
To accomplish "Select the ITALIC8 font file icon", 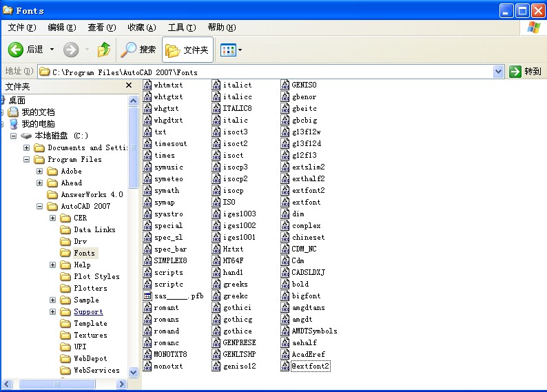I will pos(216,108).
